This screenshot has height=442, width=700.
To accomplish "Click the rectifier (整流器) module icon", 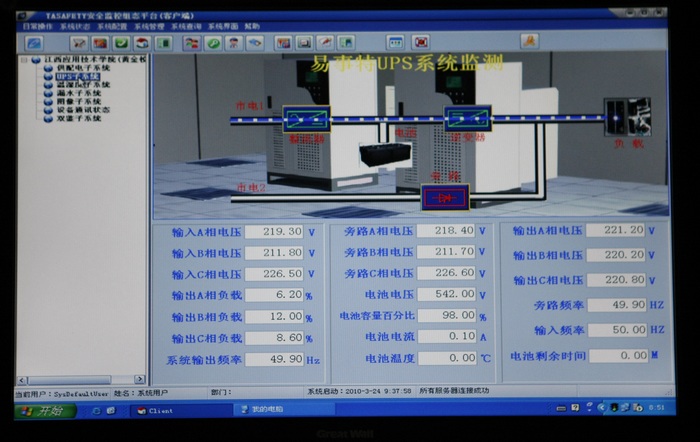I will [x=307, y=119].
